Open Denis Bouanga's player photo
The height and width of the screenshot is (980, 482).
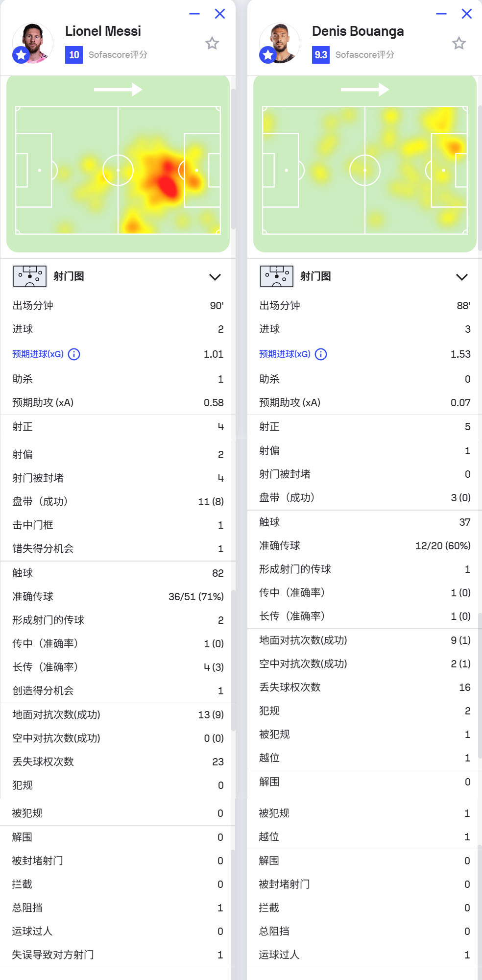(280, 43)
